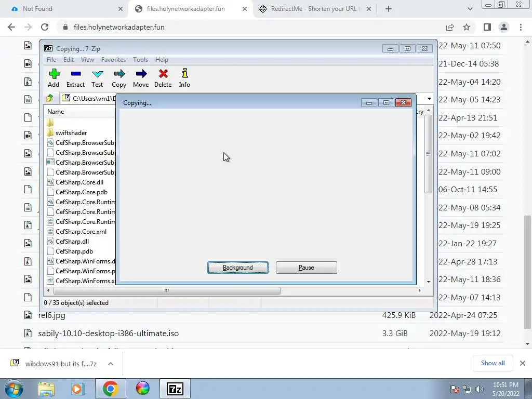
Task: Open the Info tool in 7-Zip
Action: click(184, 78)
